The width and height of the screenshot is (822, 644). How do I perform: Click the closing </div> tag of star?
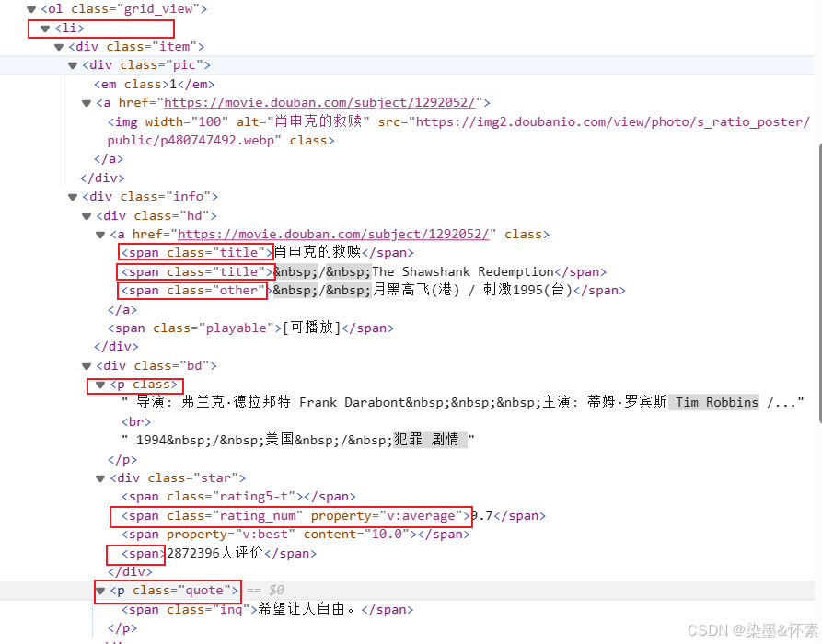[130, 571]
